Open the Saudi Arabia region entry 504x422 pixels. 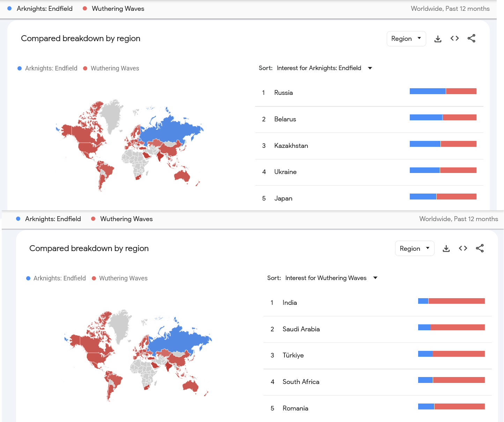pyautogui.click(x=378, y=329)
